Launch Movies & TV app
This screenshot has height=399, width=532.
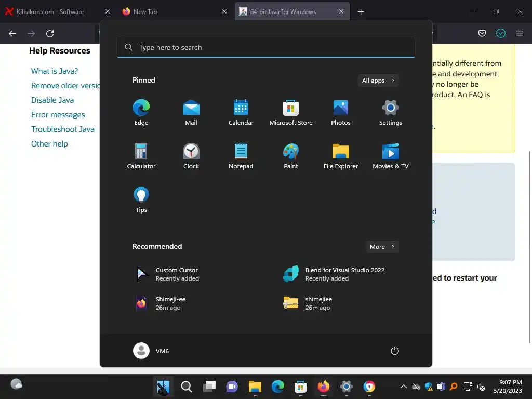pyautogui.click(x=391, y=156)
